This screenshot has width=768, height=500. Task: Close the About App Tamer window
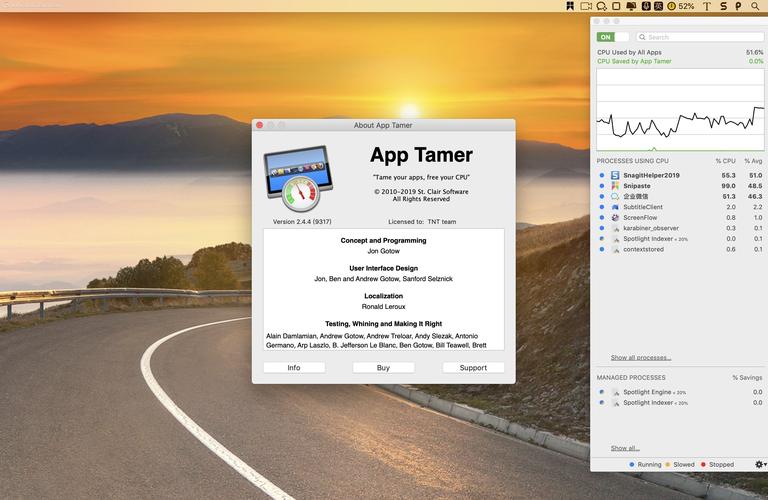(260, 125)
